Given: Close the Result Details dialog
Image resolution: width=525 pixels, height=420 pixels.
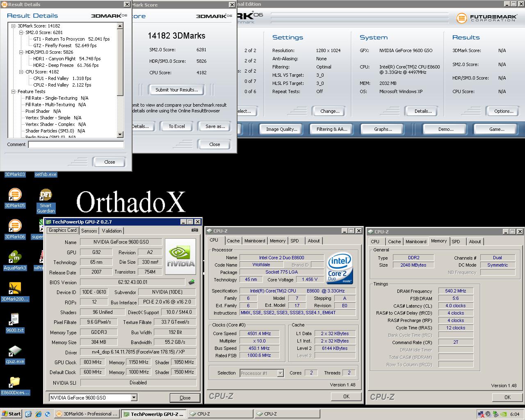Looking at the screenshot, I should 110,162.
